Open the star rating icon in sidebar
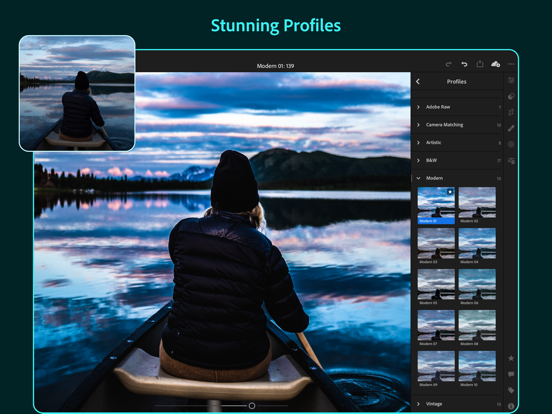 511,358
